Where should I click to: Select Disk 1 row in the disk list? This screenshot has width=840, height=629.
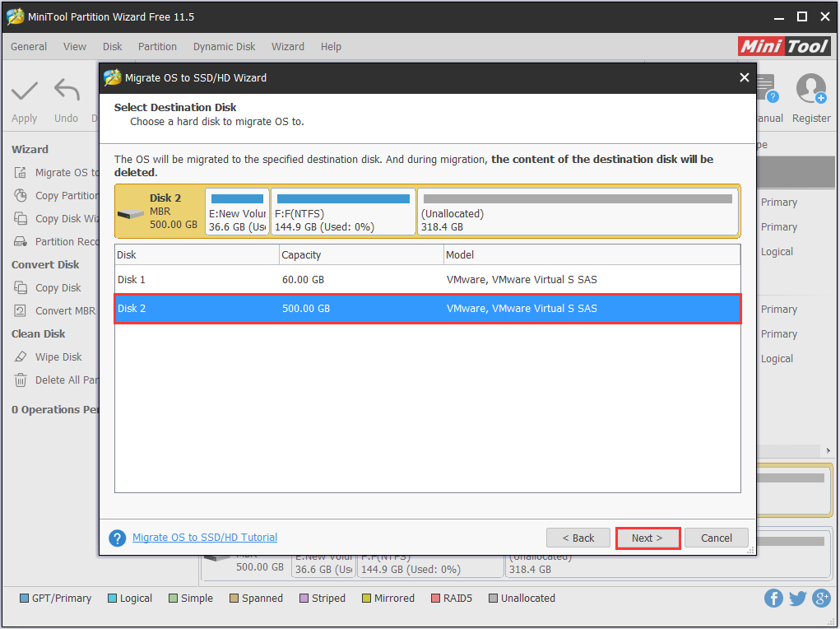428,279
